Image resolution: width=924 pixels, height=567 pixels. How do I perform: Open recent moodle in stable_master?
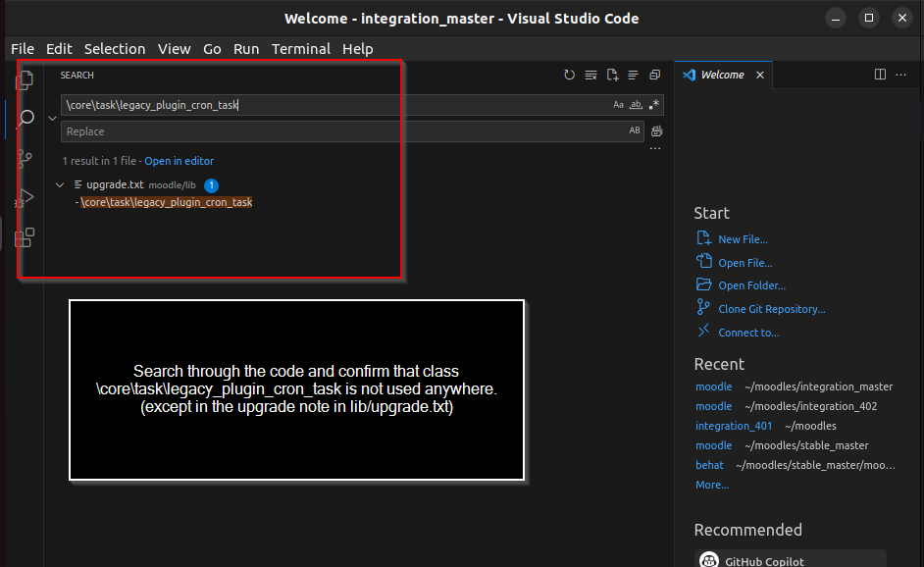tap(714, 445)
